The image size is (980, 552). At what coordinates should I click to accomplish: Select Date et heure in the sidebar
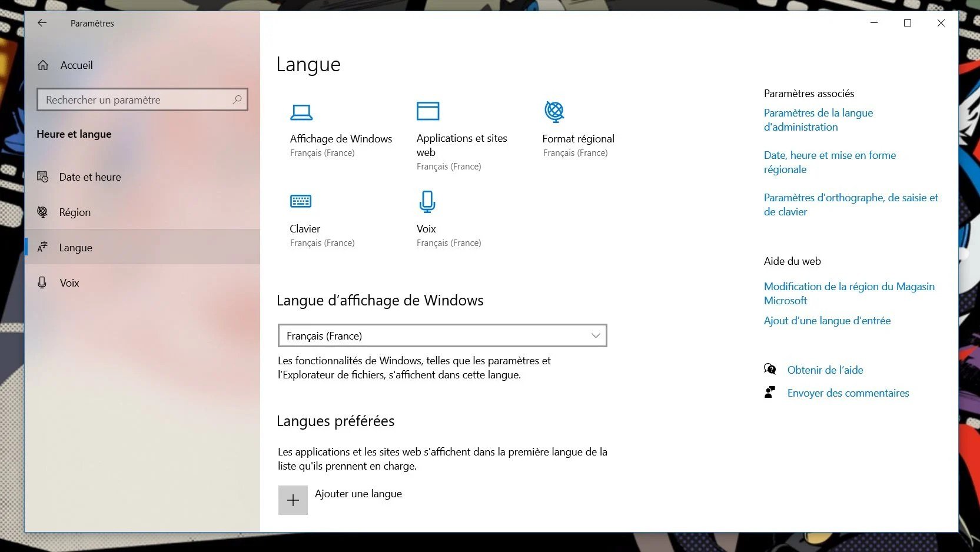click(142, 177)
